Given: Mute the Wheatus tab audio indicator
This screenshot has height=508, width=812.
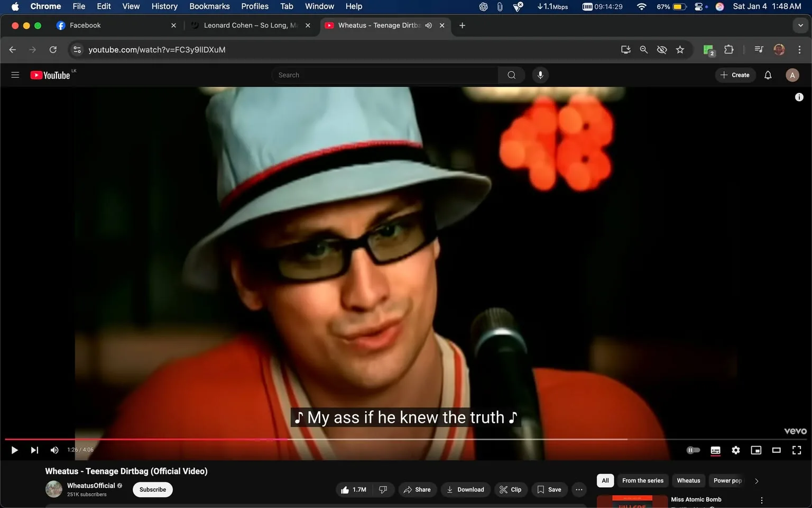Looking at the screenshot, I should click(428, 25).
